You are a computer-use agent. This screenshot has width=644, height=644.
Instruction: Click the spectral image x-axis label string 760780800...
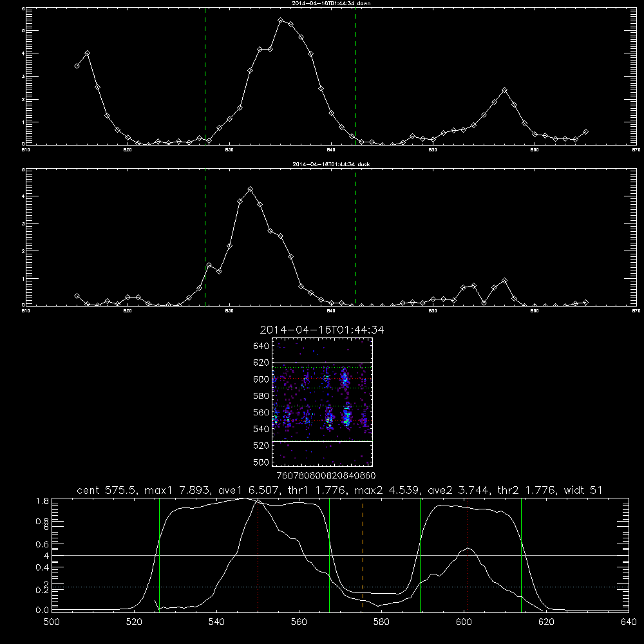302,476
